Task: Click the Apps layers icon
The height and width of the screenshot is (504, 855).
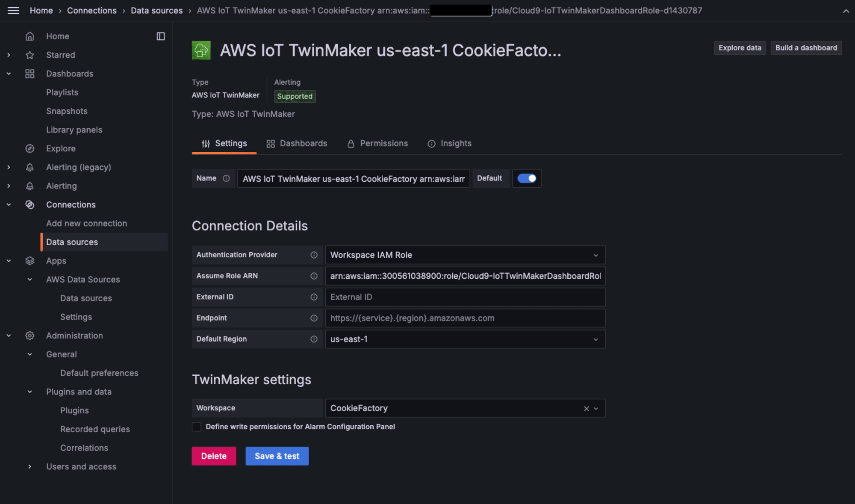Action: (29, 261)
